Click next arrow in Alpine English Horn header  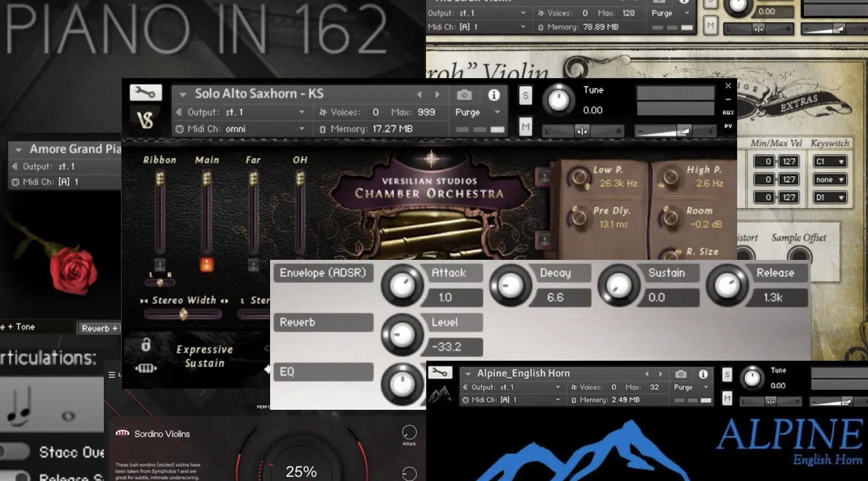660,373
